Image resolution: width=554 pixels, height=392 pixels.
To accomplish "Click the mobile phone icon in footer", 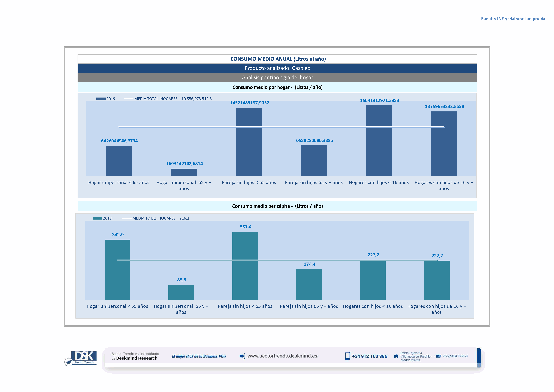I will [348, 356].
